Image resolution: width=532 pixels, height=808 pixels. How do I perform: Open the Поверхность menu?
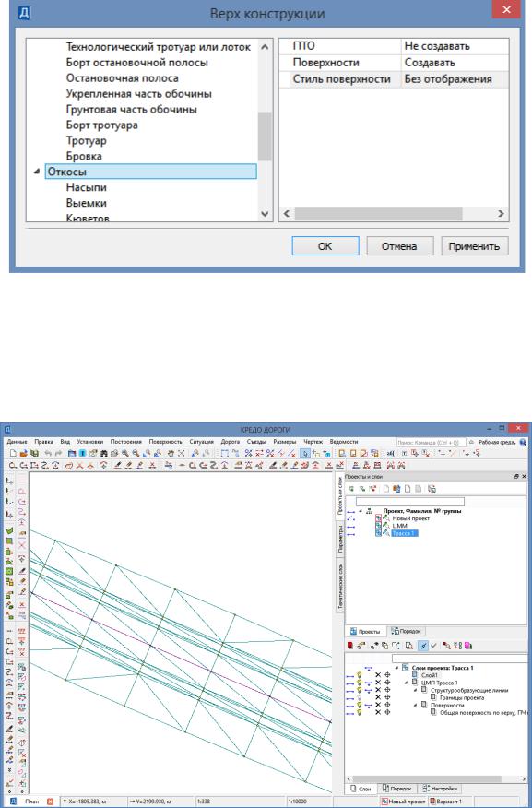click(x=165, y=442)
